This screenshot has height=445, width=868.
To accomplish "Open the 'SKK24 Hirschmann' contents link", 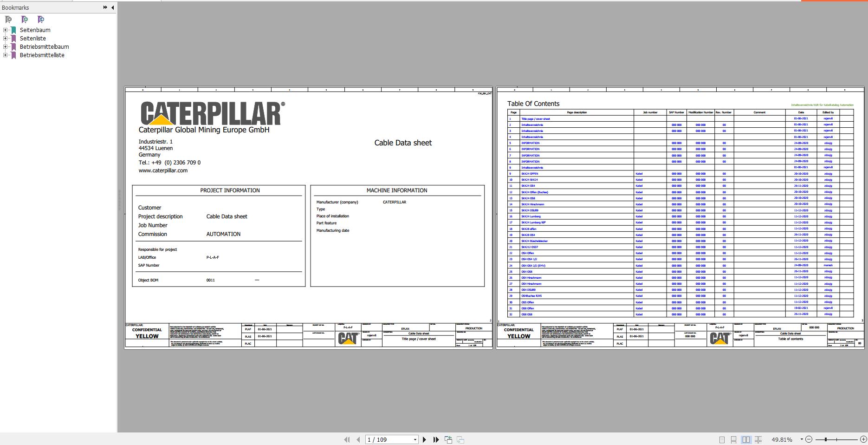I will (x=532, y=204).
